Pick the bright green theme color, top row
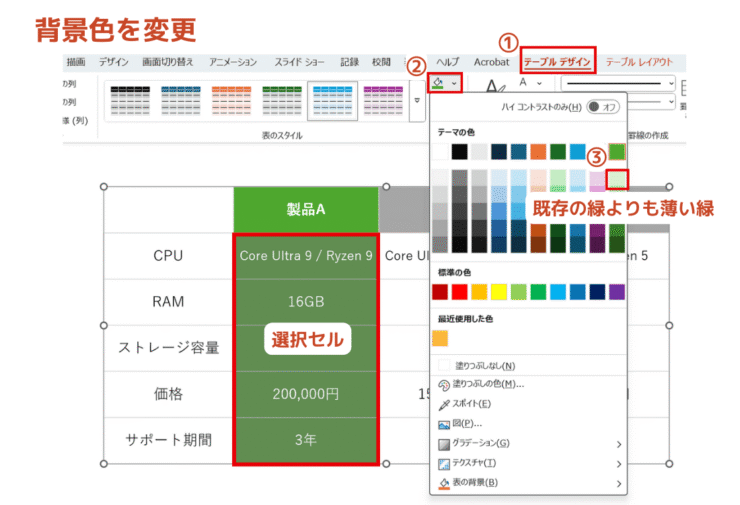Screen dimensions: 740x505 (617, 152)
